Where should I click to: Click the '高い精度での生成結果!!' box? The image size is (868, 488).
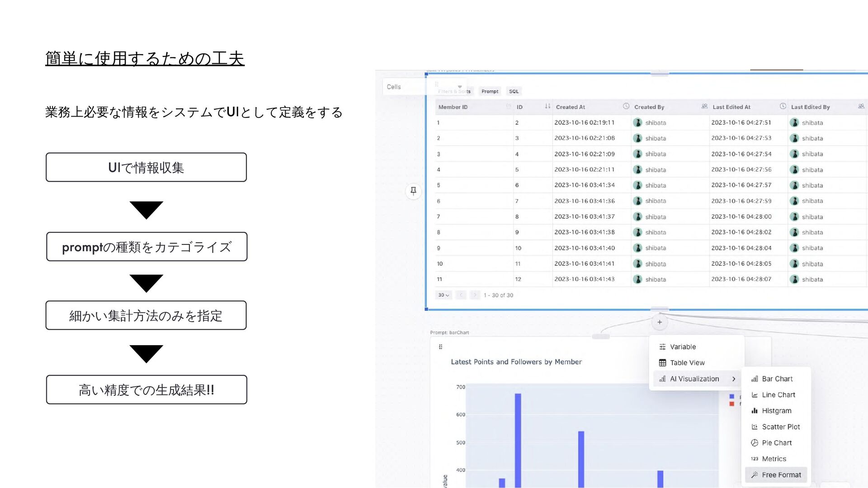146,389
